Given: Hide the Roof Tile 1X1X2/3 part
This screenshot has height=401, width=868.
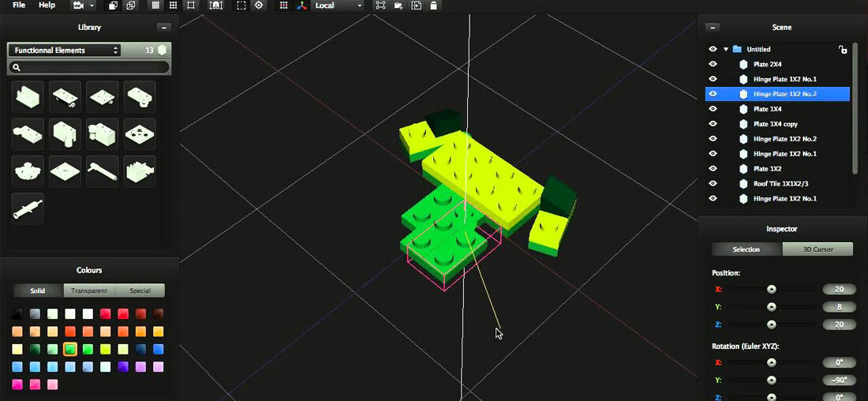Looking at the screenshot, I should tap(713, 183).
